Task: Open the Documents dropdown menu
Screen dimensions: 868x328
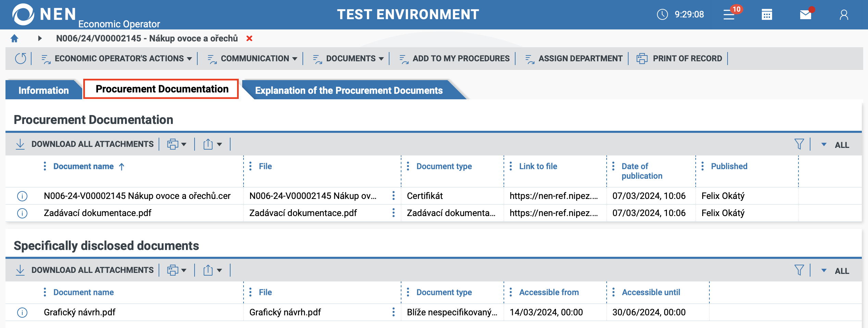Action: click(x=348, y=59)
